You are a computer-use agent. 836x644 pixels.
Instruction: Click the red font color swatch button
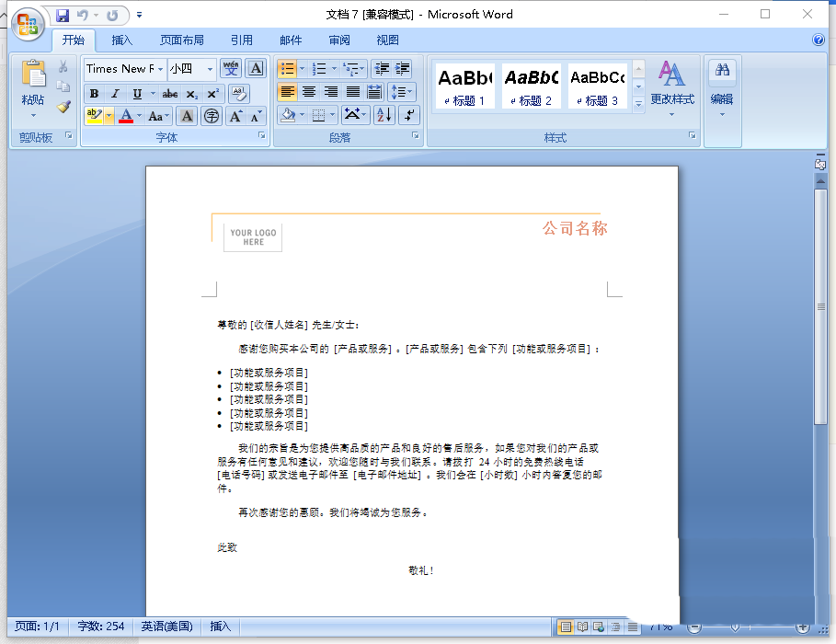[x=126, y=116]
